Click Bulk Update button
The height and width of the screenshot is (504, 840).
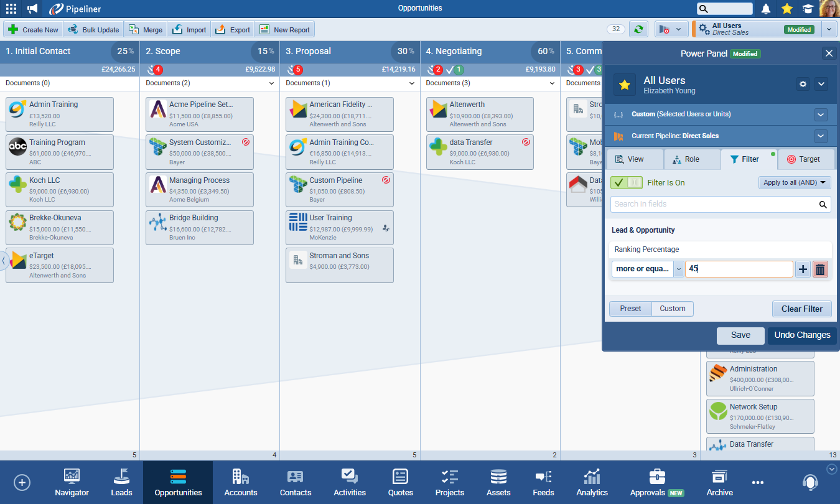(x=93, y=29)
